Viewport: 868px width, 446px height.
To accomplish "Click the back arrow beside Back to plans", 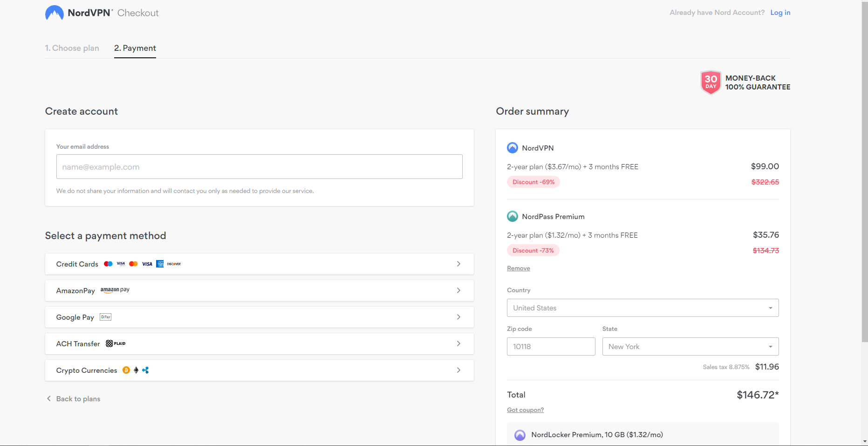I will (49, 398).
